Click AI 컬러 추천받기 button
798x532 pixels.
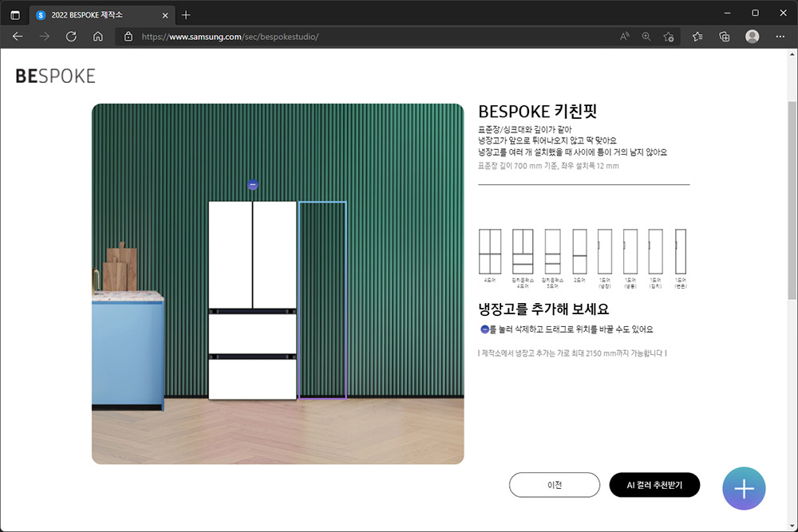click(654, 485)
